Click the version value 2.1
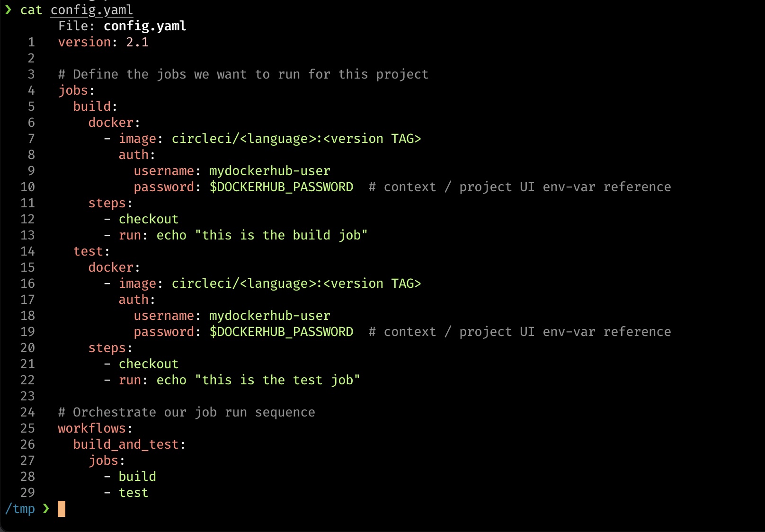765x532 pixels. tap(137, 42)
